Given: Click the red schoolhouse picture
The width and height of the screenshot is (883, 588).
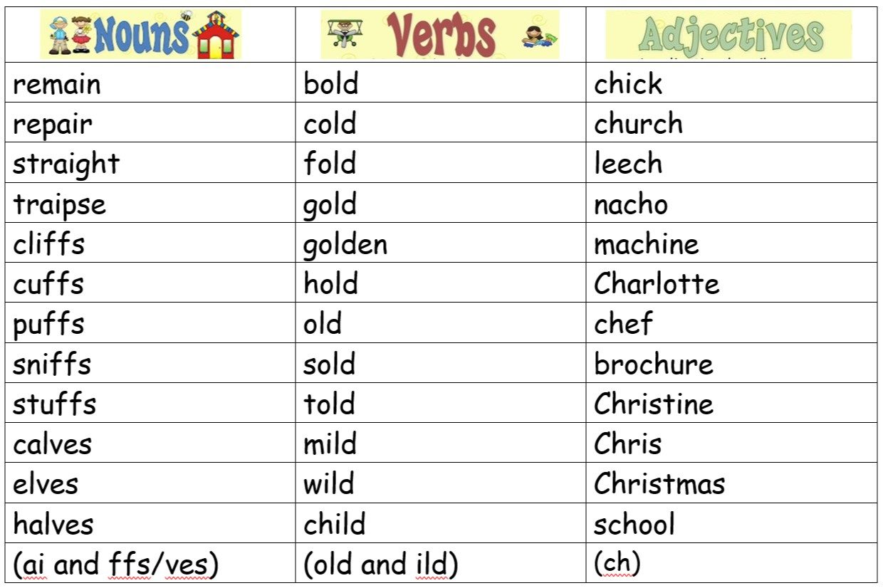Looking at the screenshot, I should pos(217,40).
